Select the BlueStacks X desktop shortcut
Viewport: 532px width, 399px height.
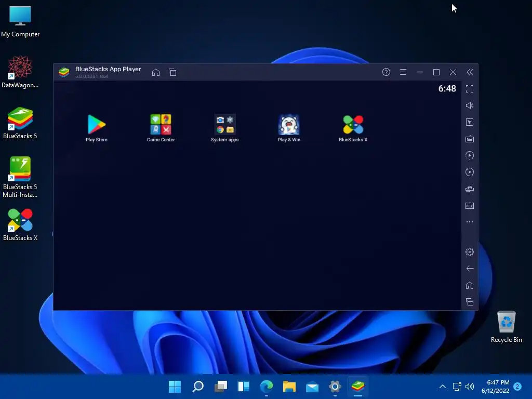(x=20, y=225)
